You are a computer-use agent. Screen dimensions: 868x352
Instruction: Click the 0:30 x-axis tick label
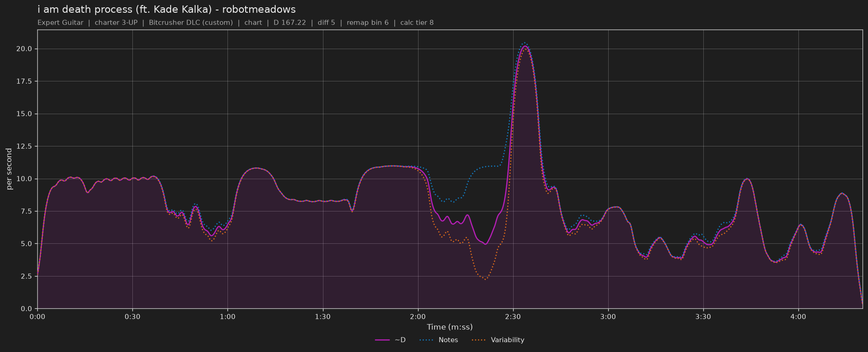coord(132,317)
